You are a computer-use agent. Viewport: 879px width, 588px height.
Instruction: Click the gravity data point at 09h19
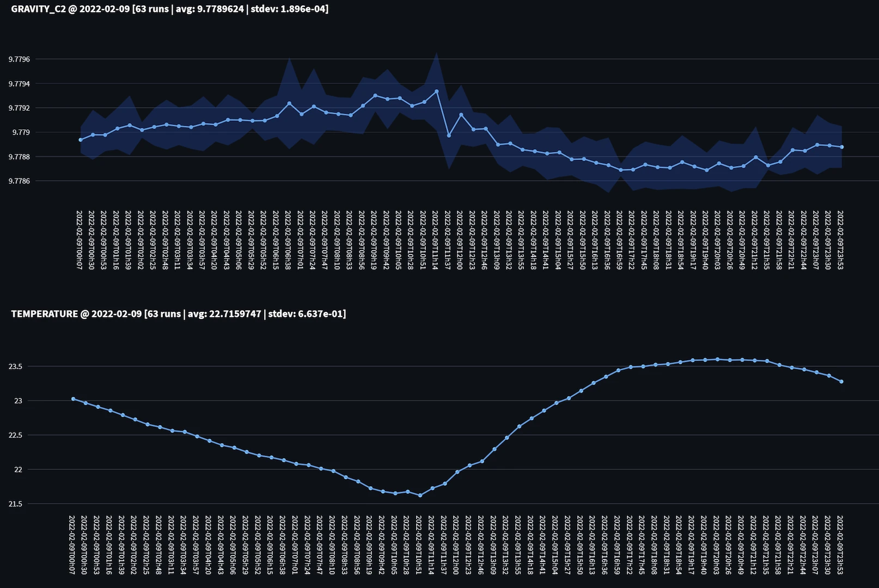pyautogui.click(x=375, y=95)
